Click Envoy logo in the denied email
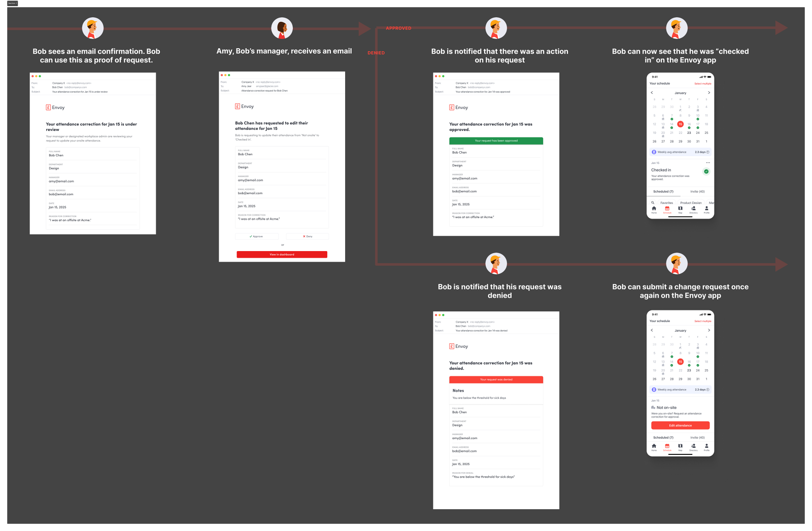 [458, 346]
